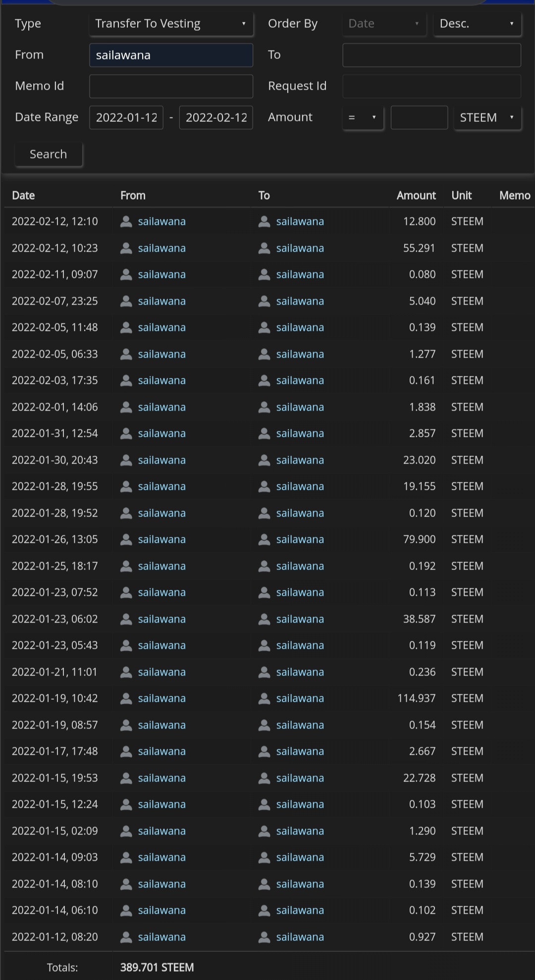The image size is (535, 980).
Task: Click the empty To account field
Action: tap(431, 55)
